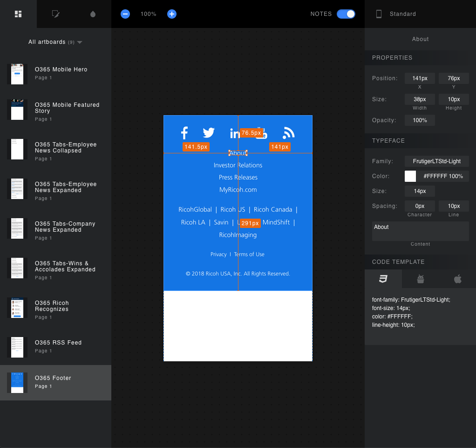Click the font-family CSS code line

click(x=411, y=300)
